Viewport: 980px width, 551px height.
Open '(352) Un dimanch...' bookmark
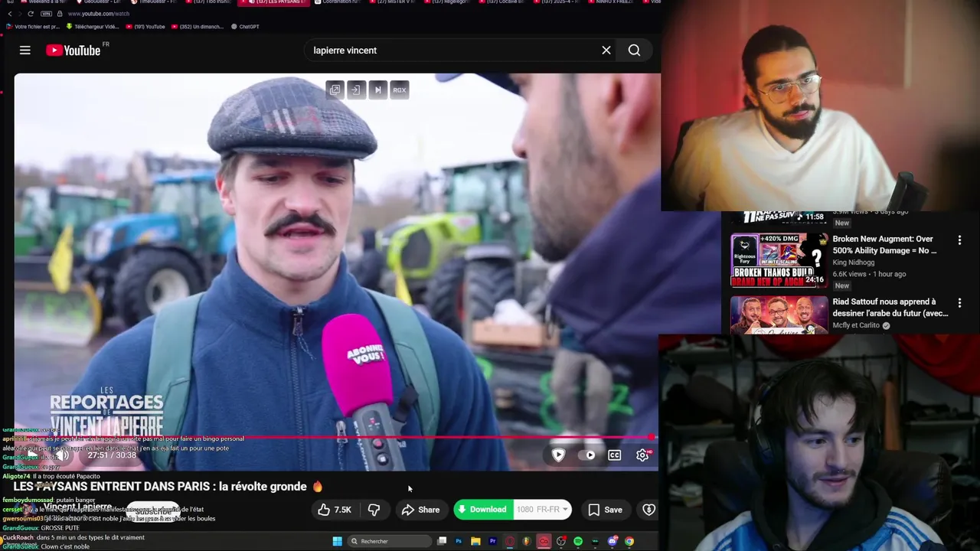tap(198, 27)
